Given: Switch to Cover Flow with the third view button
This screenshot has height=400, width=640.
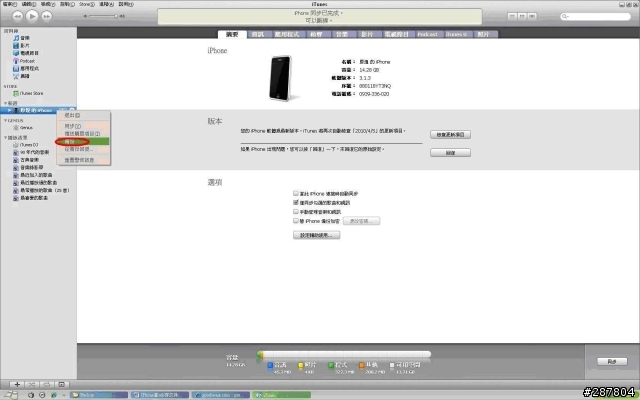Looking at the screenshot, I should click(532, 16).
